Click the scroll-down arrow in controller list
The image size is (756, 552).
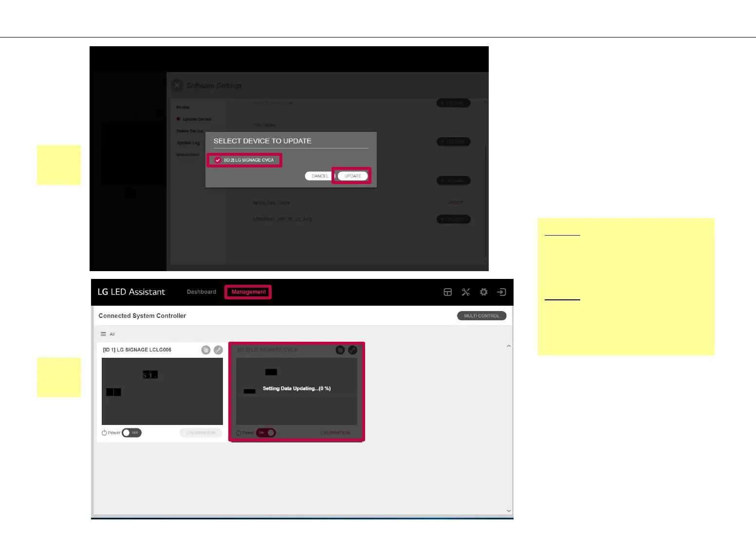(x=509, y=511)
